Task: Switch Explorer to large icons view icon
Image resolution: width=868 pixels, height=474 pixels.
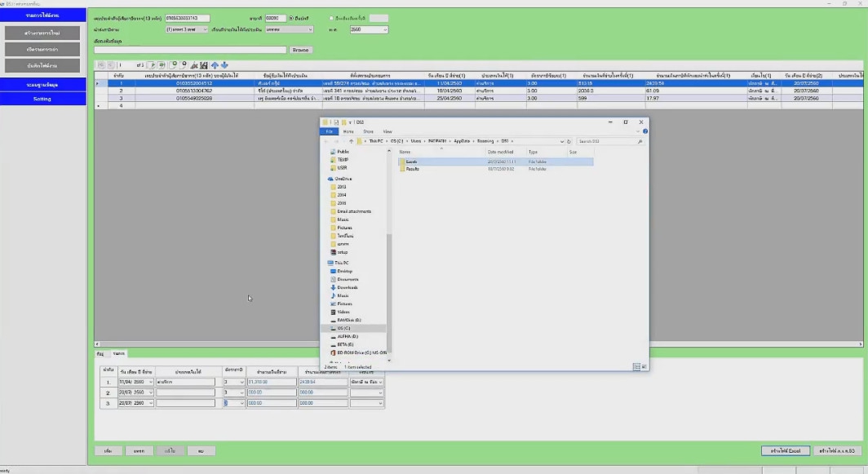Action: (x=644, y=366)
